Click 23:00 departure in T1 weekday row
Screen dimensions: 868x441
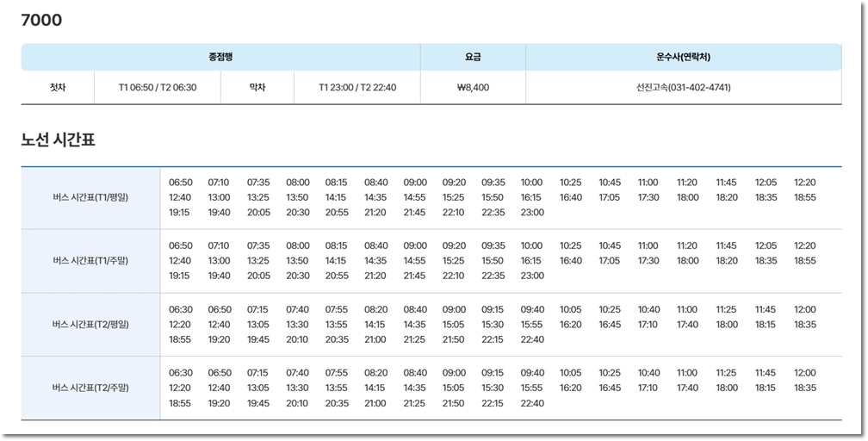(531, 213)
